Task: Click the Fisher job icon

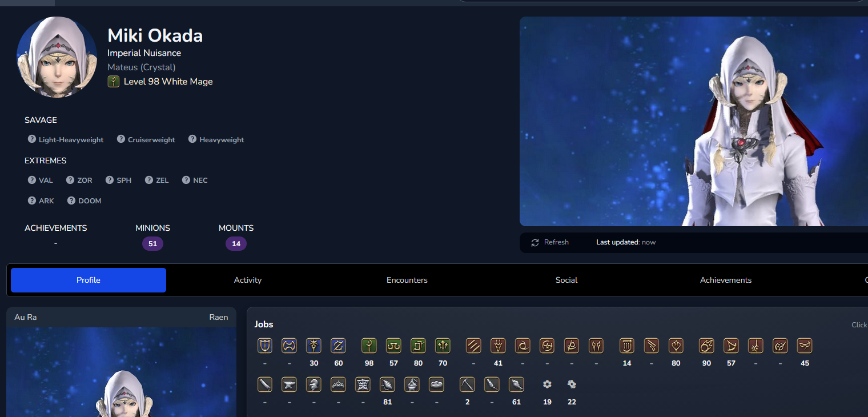Action: 516,384
